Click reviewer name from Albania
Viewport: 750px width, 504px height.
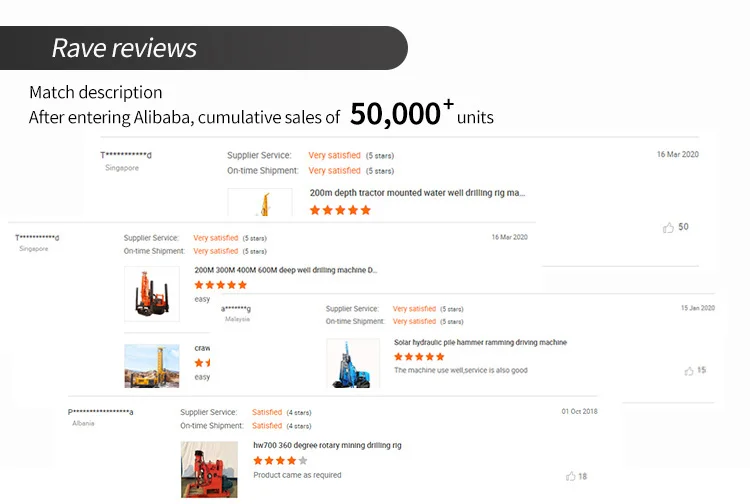tap(100, 412)
